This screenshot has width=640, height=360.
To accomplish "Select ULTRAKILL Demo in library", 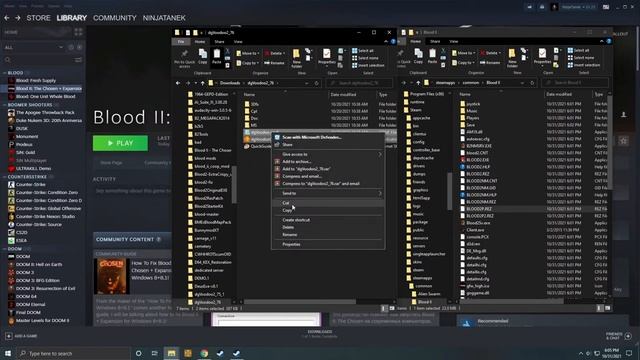I will [x=33, y=169].
